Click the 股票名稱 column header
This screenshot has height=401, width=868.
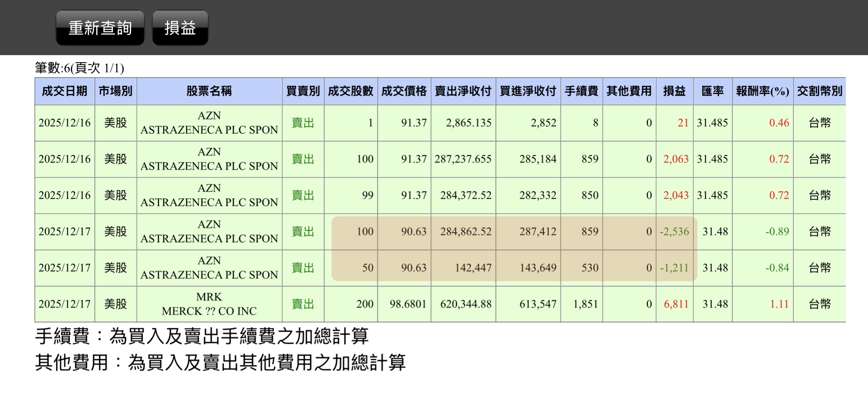pos(209,91)
